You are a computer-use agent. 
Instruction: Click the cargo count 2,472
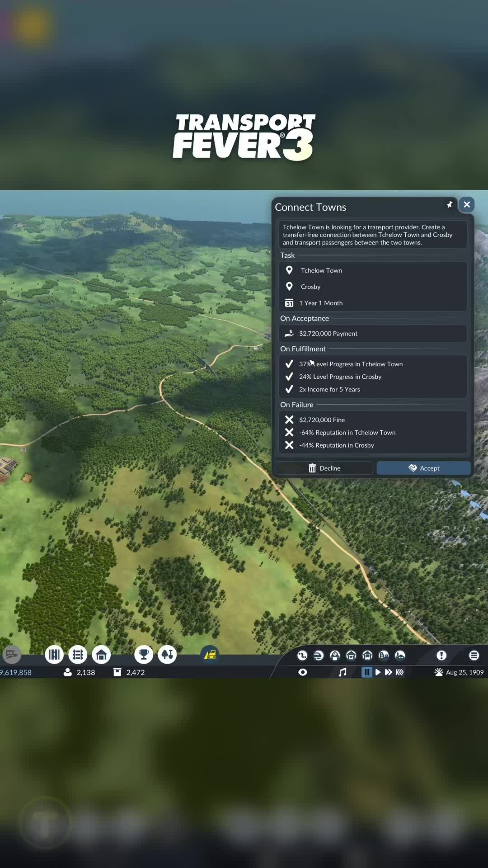tap(136, 672)
